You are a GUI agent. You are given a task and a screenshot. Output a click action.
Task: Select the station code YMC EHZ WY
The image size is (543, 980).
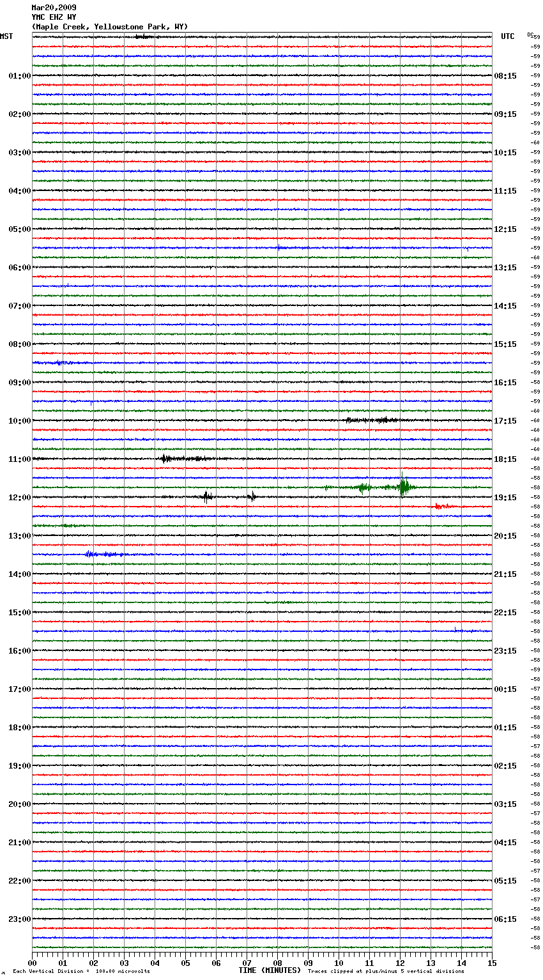[54, 17]
